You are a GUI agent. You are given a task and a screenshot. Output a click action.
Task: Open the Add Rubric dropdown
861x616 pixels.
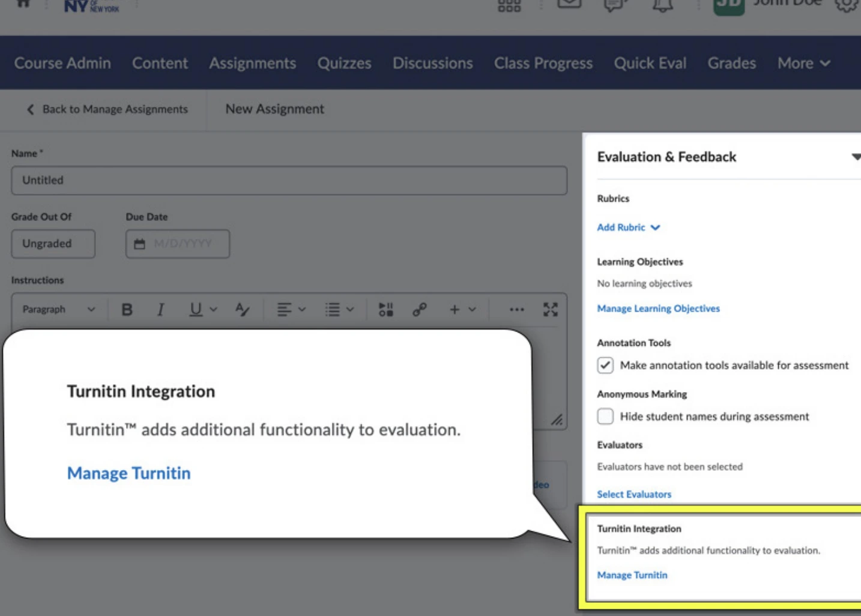[629, 228]
